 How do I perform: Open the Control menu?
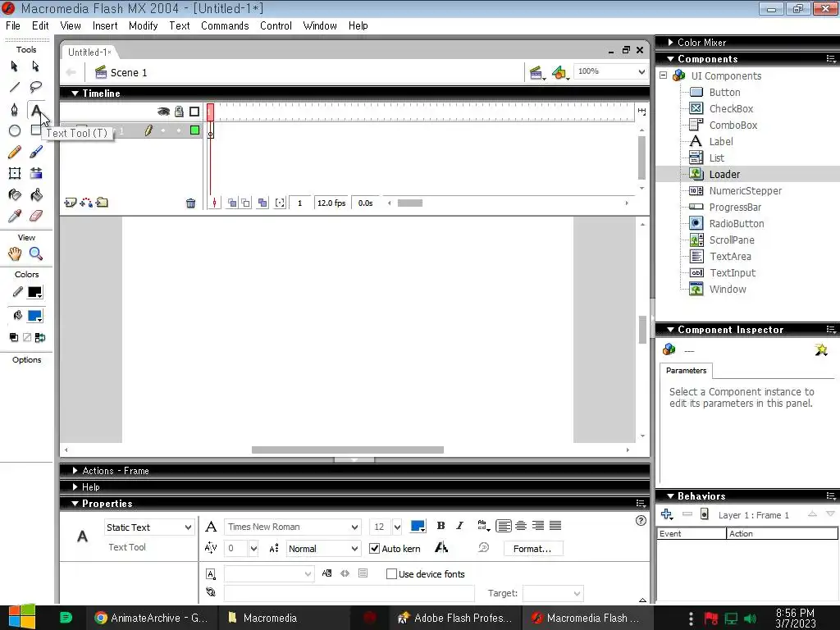276,25
